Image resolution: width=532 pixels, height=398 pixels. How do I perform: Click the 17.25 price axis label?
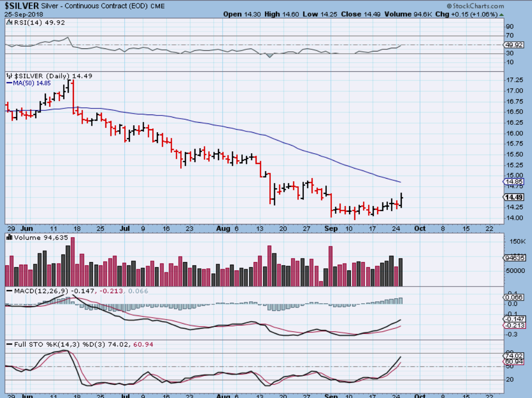pos(514,80)
